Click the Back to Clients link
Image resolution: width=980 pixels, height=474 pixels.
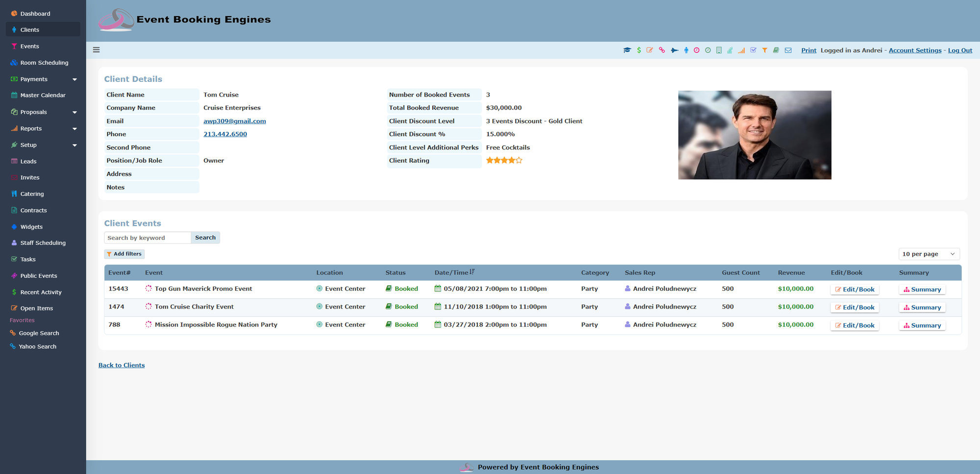pos(122,365)
